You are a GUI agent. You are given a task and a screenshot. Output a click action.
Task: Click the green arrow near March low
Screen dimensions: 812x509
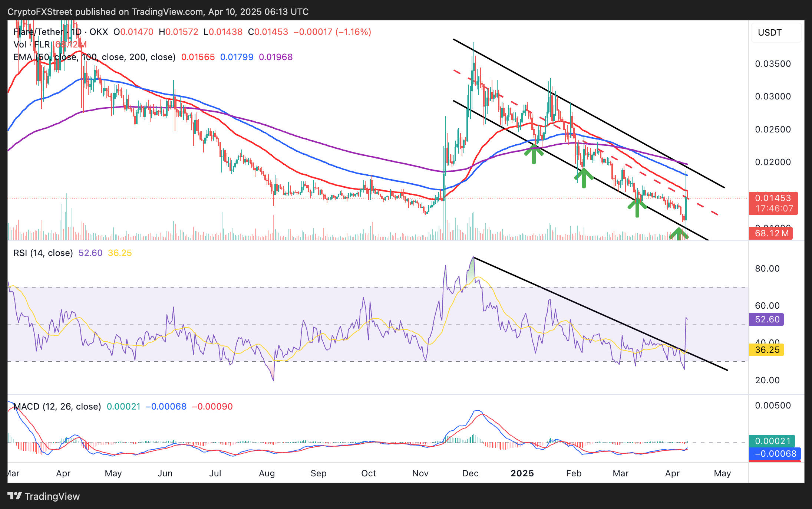click(x=637, y=207)
